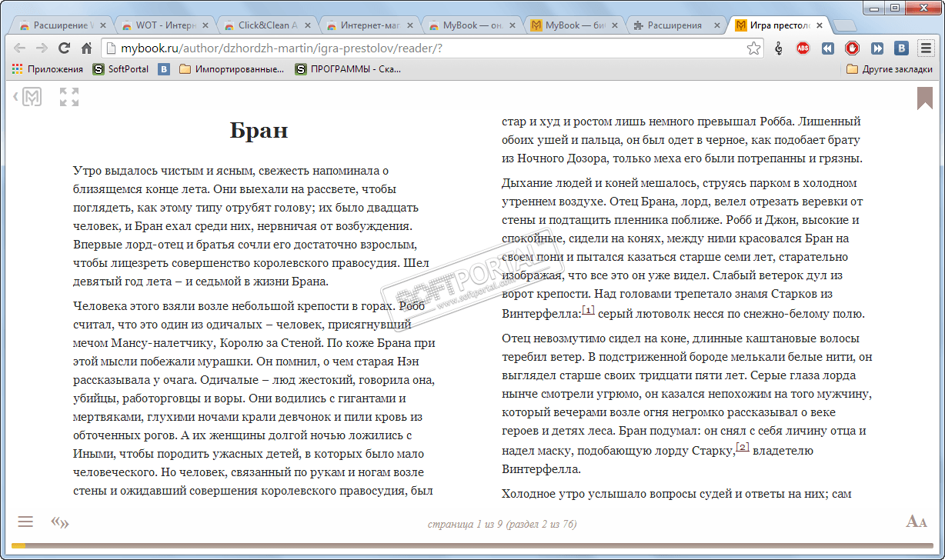
Task: Open ПРОГРАММЫ - Ска... bookmark
Action: pyautogui.click(x=347, y=69)
